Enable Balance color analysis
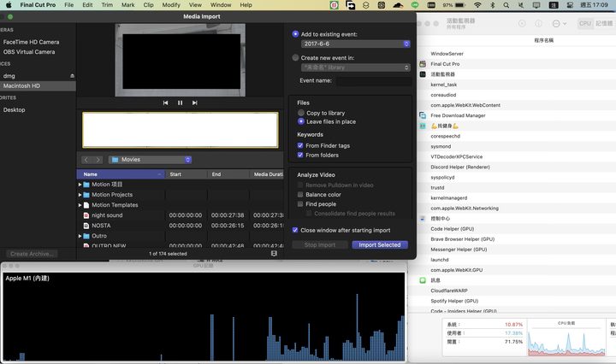Image resolution: width=616 pixels, height=364 pixels. click(300, 195)
